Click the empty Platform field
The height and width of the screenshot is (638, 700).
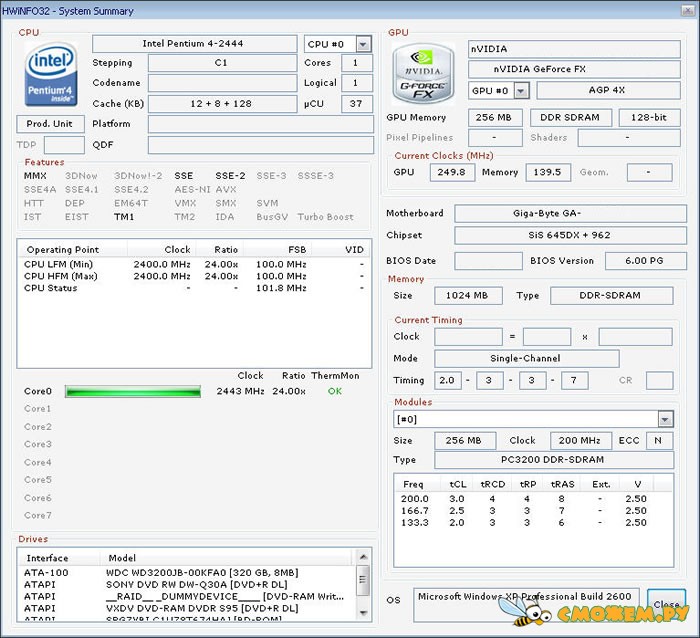[261, 124]
